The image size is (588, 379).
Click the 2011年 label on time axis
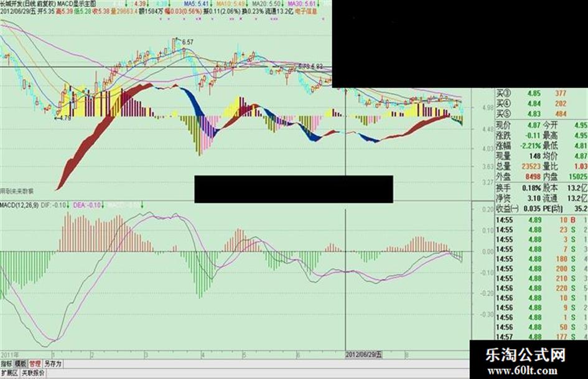(9, 355)
